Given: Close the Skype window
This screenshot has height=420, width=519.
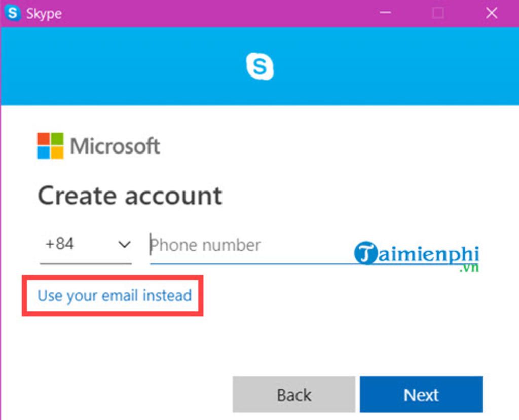Looking at the screenshot, I should [492, 13].
